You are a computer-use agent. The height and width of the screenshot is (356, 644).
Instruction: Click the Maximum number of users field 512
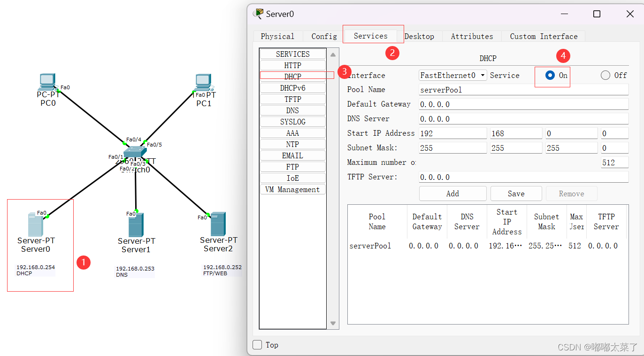coord(614,163)
